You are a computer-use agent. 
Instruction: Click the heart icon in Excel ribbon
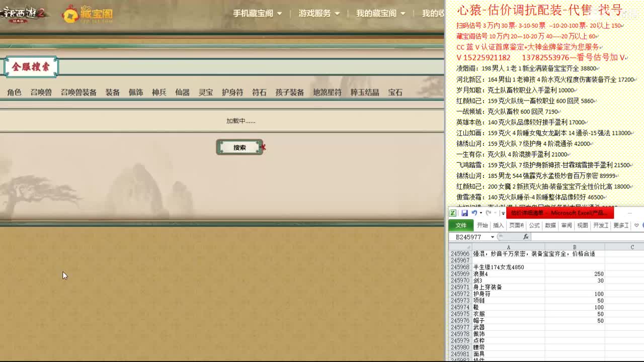point(636,225)
